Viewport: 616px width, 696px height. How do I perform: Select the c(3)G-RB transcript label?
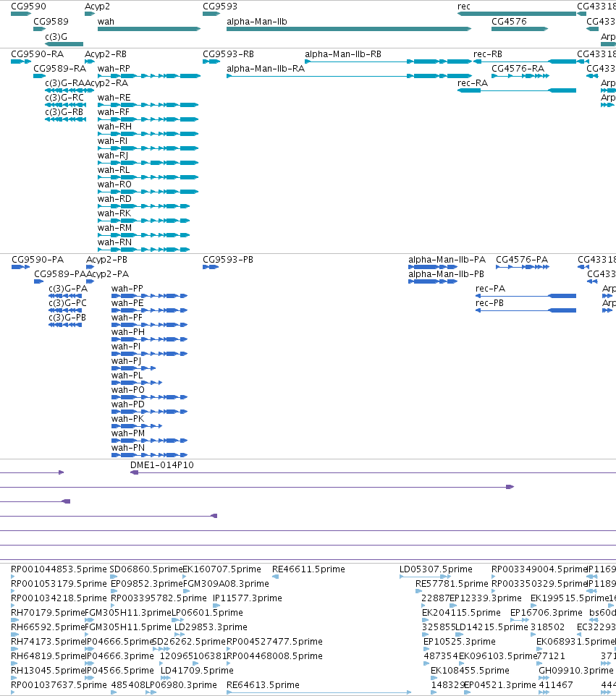pyautogui.click(x=64, y=112)
